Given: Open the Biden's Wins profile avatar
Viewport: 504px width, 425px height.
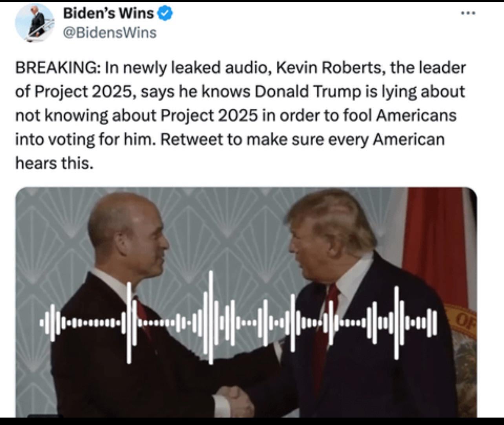Looking at the screenshot, I should click(x=35, y=23).
